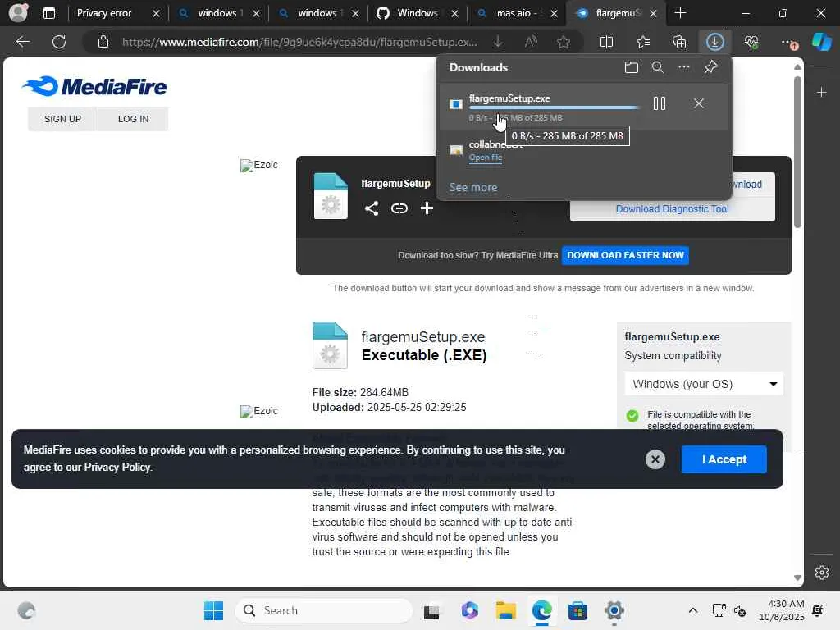Open Task View in taskbar

[x=431, y=610]
